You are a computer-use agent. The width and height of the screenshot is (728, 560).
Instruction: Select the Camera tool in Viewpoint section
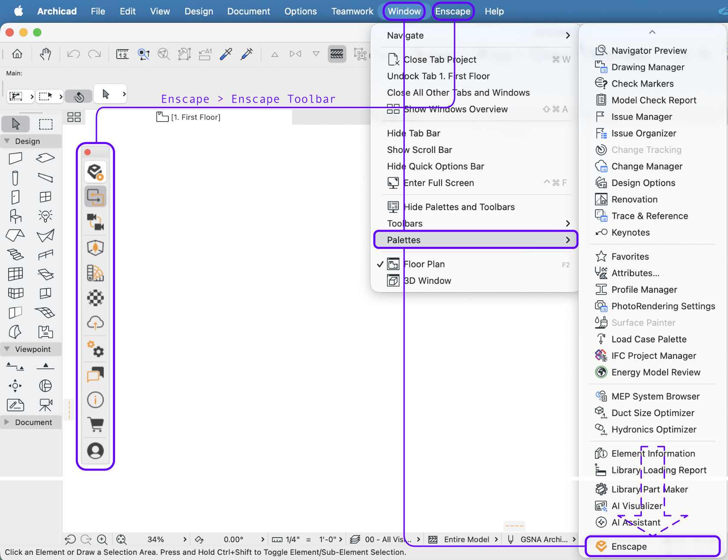pos(45,405)
